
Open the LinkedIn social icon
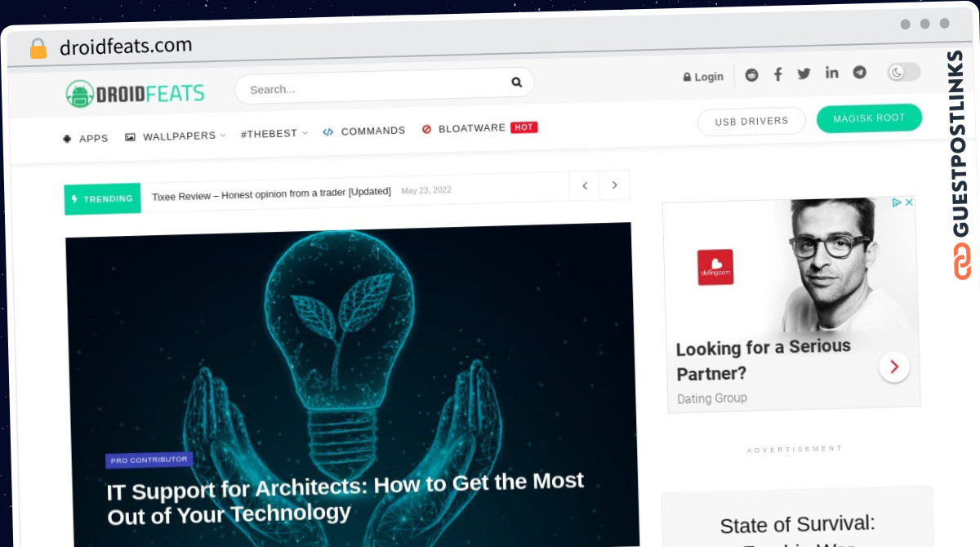click(831, 73)
